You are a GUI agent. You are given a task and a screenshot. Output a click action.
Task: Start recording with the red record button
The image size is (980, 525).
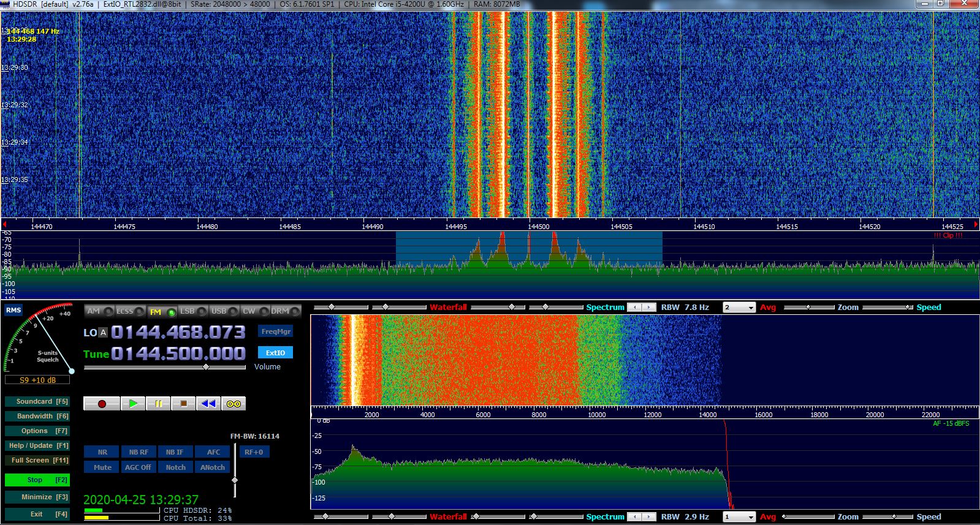[x=102, y=404]
